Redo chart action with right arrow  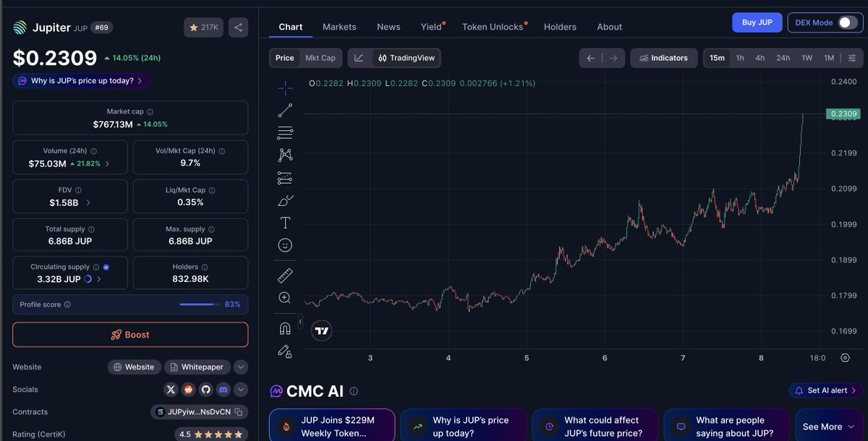[613, 58]
